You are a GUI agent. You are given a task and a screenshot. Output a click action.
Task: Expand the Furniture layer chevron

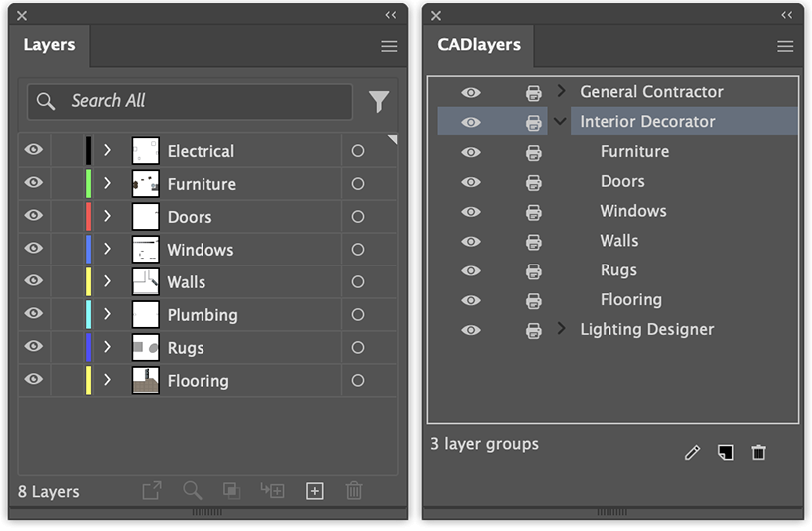click(107, 183)
